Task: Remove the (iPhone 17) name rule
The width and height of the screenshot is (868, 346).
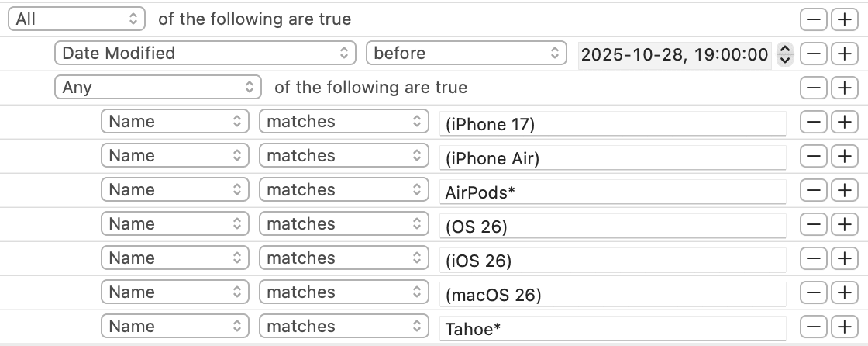Action: click(813, 122)
